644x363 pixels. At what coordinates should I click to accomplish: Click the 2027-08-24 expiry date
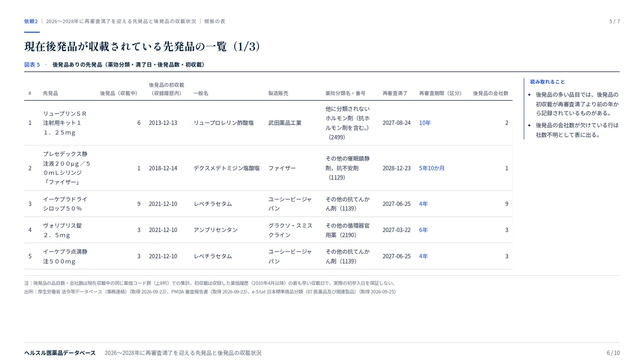(x=396, y=123)
